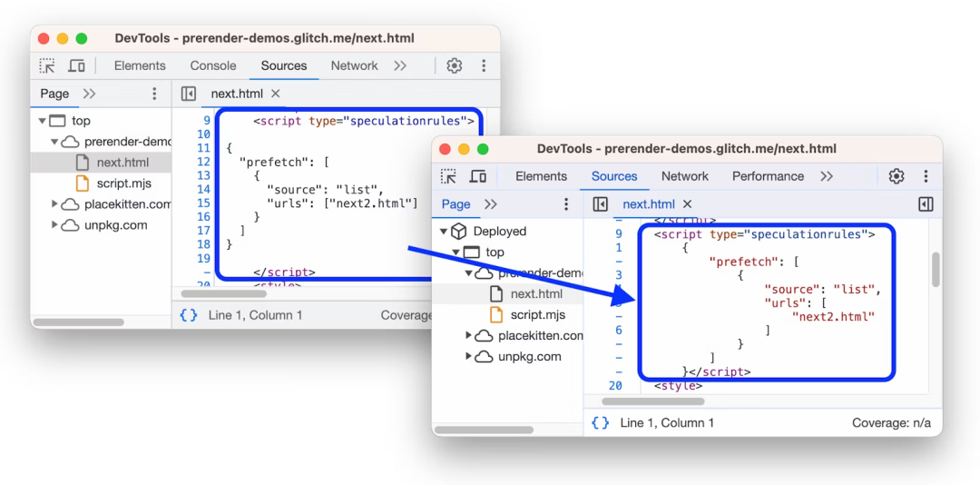Select Page navigator tab in front window

click(456, 204)
